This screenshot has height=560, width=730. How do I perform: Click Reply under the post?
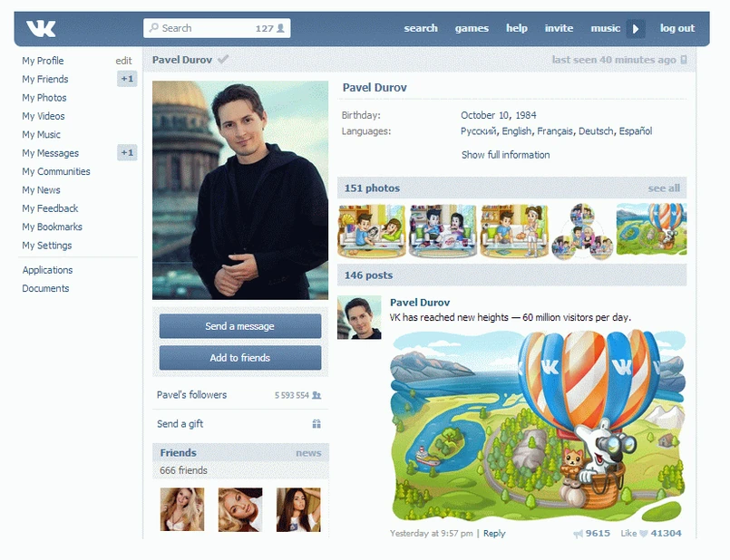pos(494,534)
